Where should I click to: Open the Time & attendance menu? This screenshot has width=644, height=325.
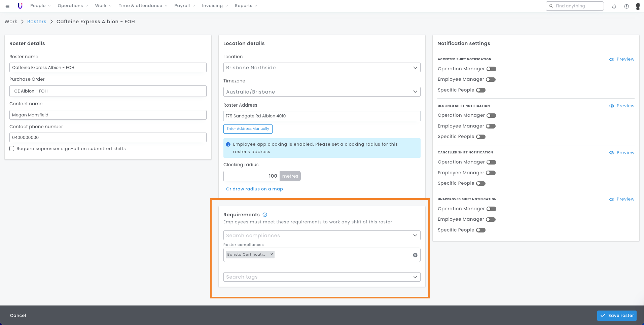click(x=143, y=6)
